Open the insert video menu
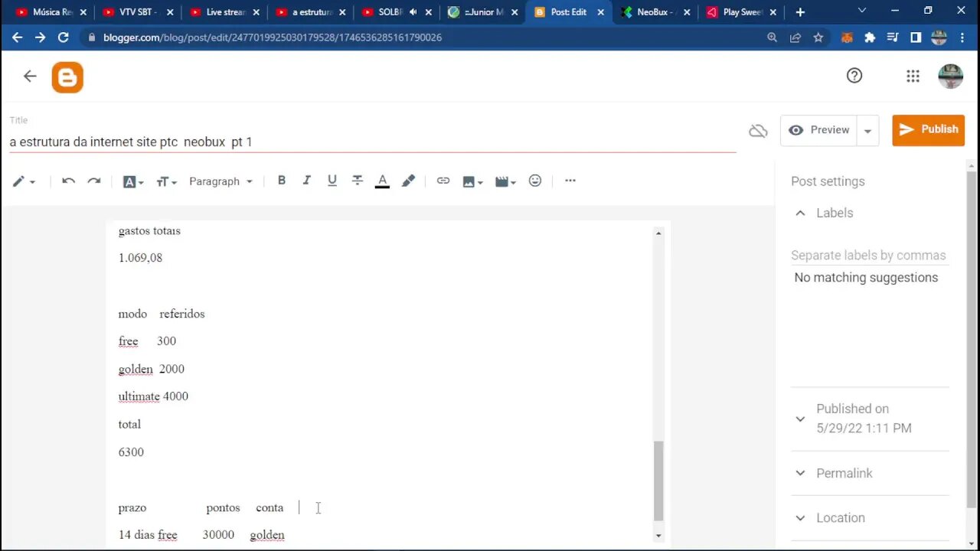The width and height of the screenshot is (980, 551). point(505,181)
